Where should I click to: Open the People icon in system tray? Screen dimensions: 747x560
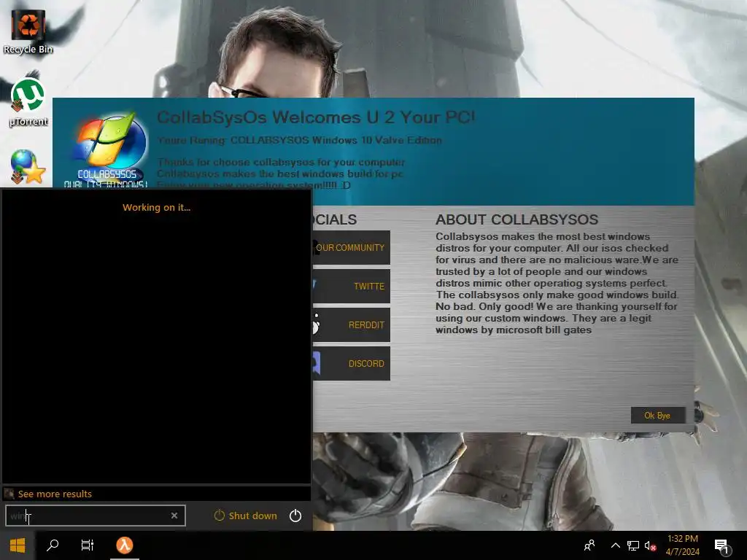[x=589, y=545]
